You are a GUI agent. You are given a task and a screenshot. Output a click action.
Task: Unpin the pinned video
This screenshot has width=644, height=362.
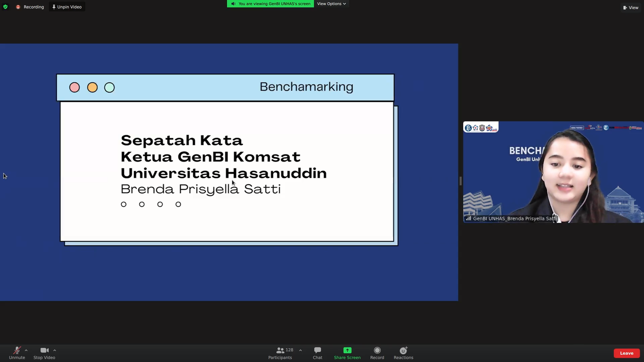click(67, 6)
